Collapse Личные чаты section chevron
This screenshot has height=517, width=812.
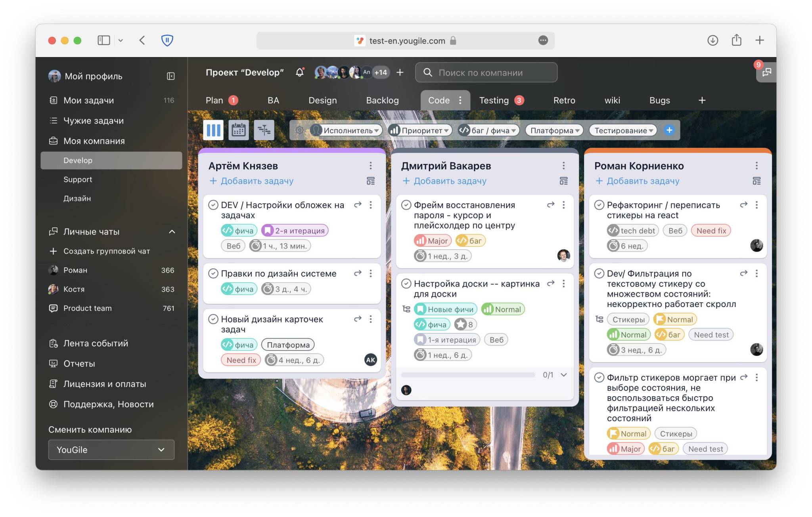pos(172,232)
